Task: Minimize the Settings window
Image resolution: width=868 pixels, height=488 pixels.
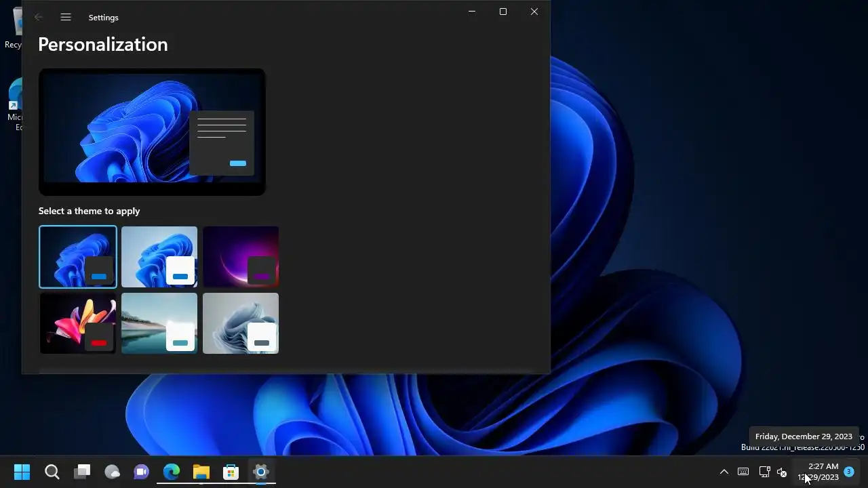Action: pyautogui.click(x=472, y=12)
